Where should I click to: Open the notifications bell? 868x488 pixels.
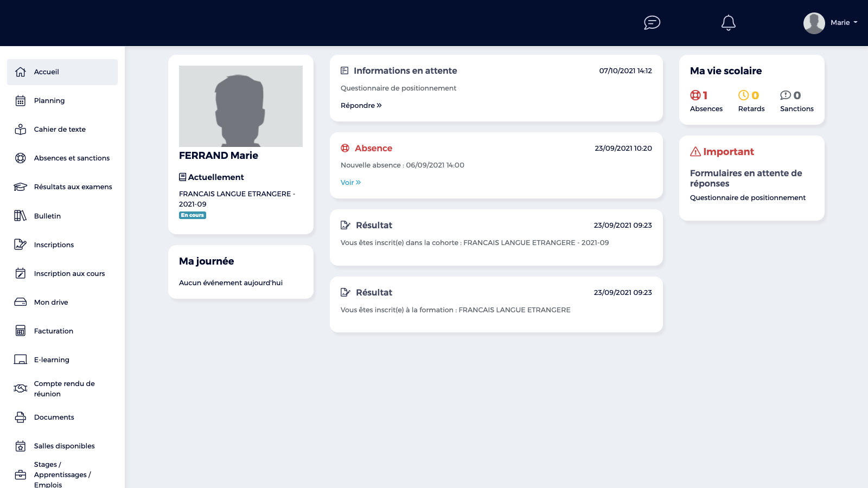pos(728,23)
